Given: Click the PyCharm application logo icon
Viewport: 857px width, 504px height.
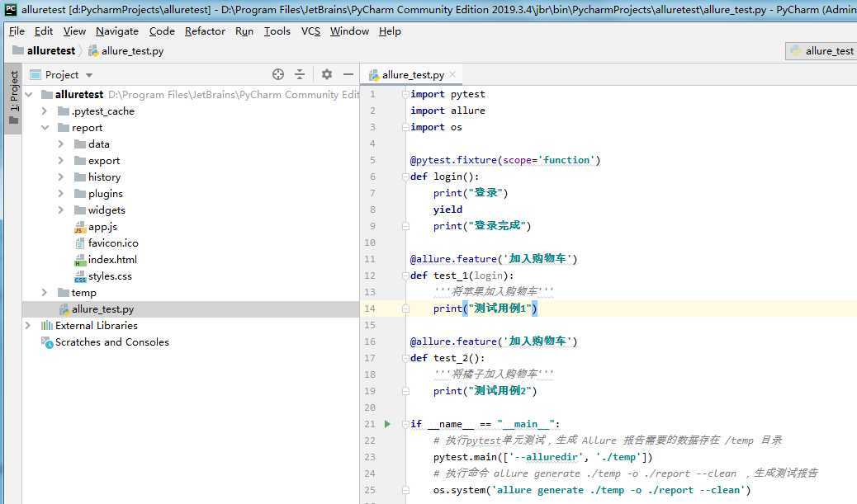Looking at the screenshot, I should (11, 9).
